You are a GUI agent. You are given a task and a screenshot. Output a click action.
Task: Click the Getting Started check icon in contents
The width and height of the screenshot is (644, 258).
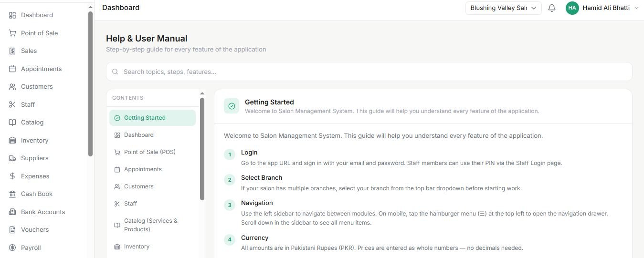point(117,118)
